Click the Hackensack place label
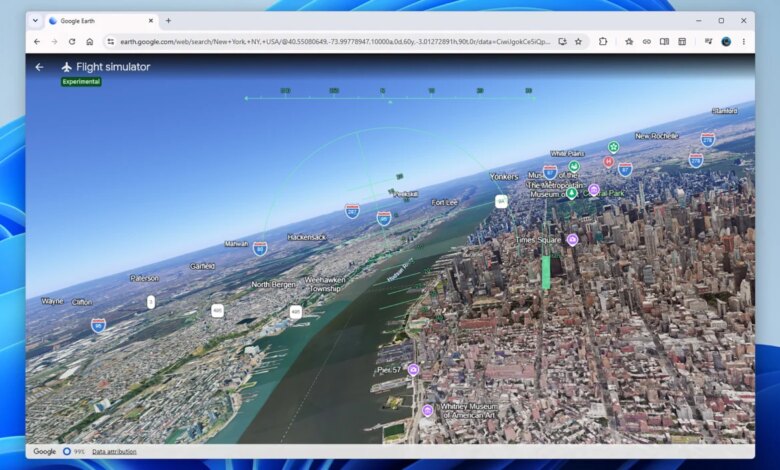This screenshot has height=470, width=780. [306, 237]
